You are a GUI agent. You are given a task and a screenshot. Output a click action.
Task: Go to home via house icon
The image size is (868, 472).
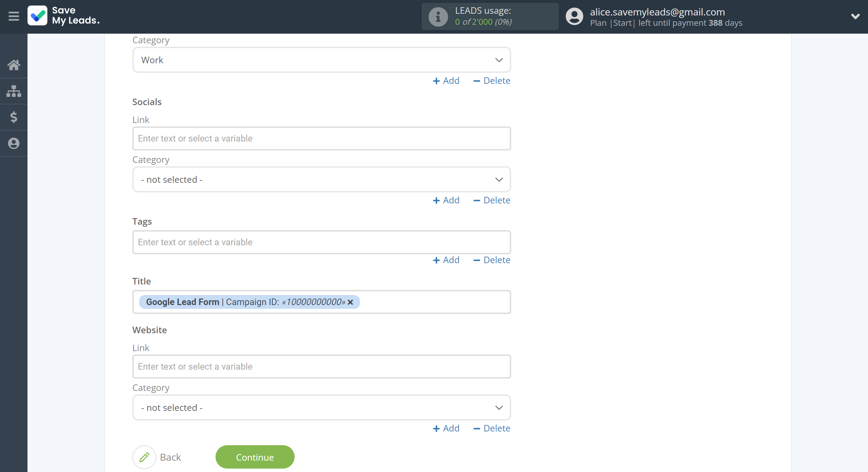(x=14, y=65)
